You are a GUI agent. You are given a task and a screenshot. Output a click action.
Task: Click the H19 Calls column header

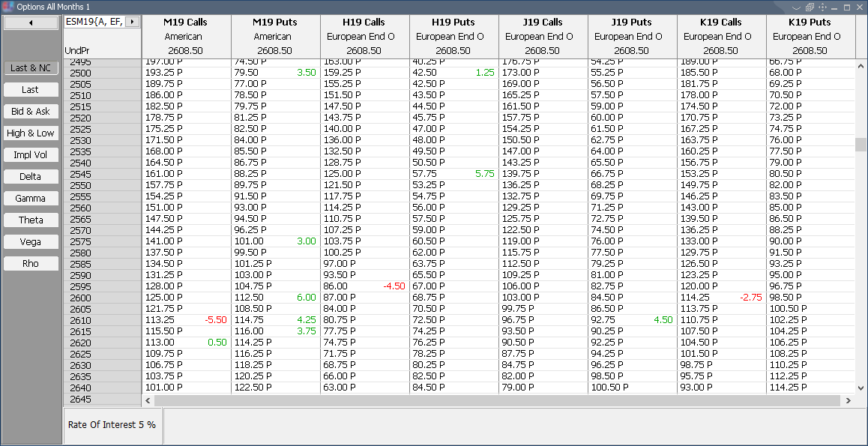click(x=364, y=36)
